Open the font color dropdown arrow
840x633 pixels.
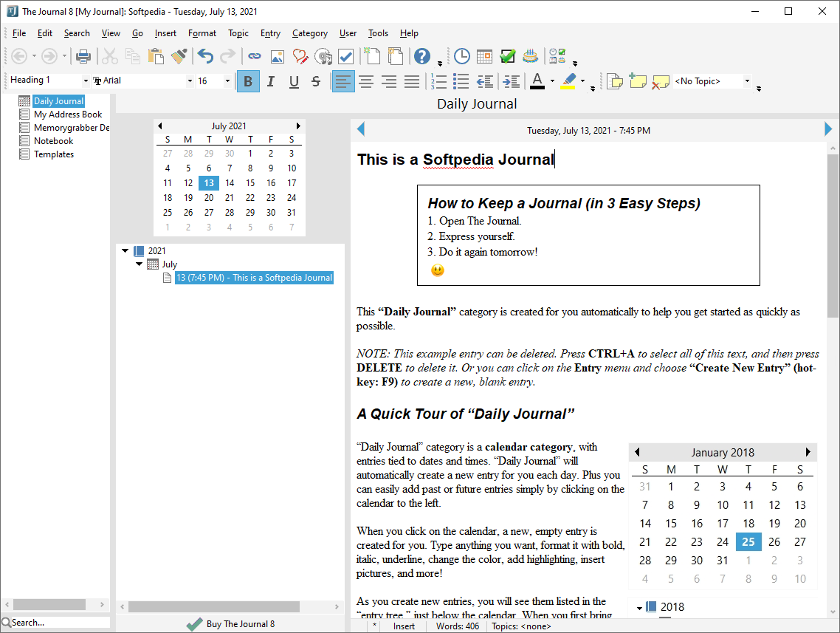pos(552,81)
